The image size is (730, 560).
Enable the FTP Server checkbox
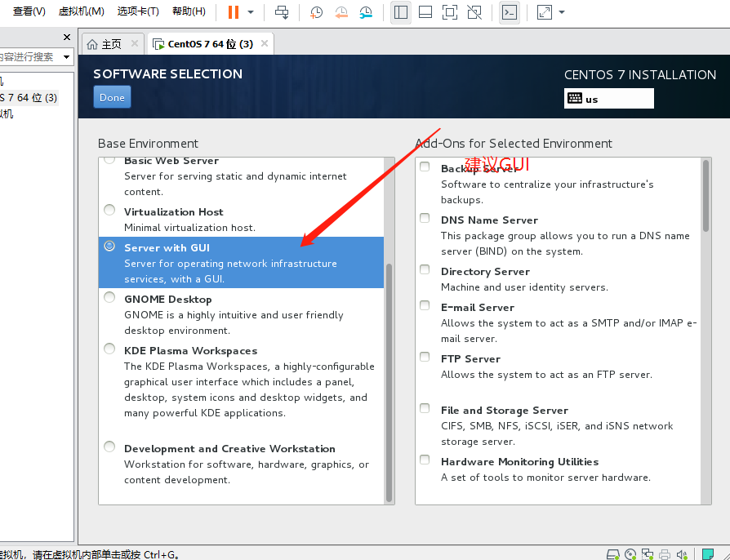coord(425,357)
